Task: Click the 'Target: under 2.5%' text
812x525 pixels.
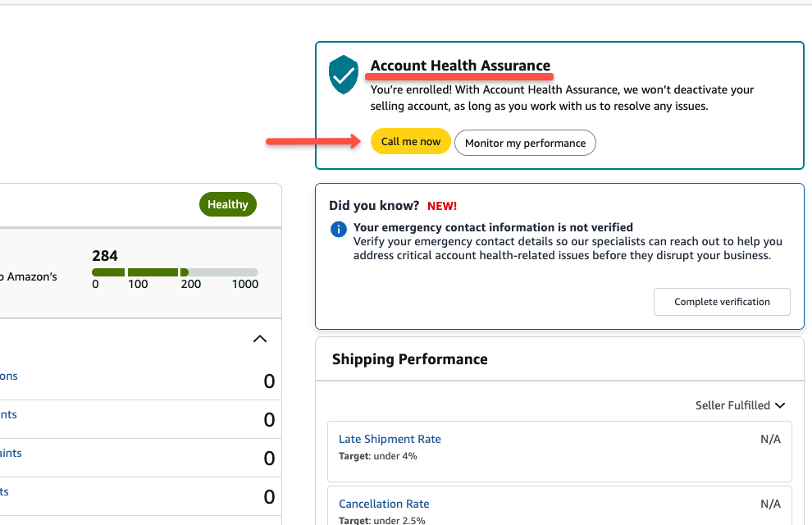Action: [382, 520]
